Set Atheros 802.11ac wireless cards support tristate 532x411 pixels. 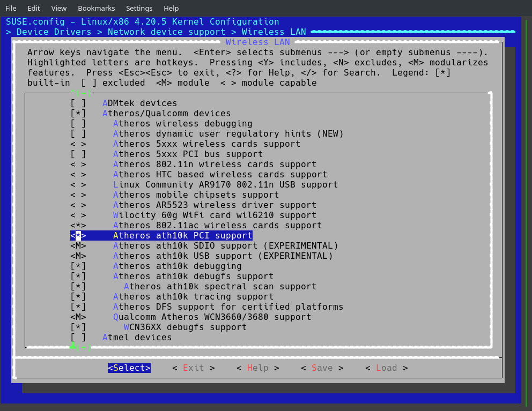click(x=78, y=225)
